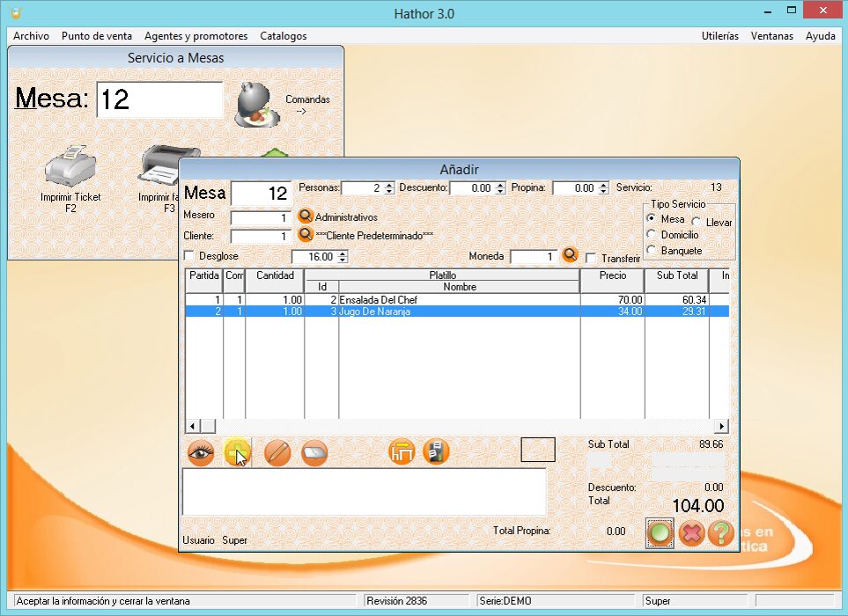This screenshot has width=848, height=616.
Task: Select the Mesa service type radio
Action: [x=652, y=218]
